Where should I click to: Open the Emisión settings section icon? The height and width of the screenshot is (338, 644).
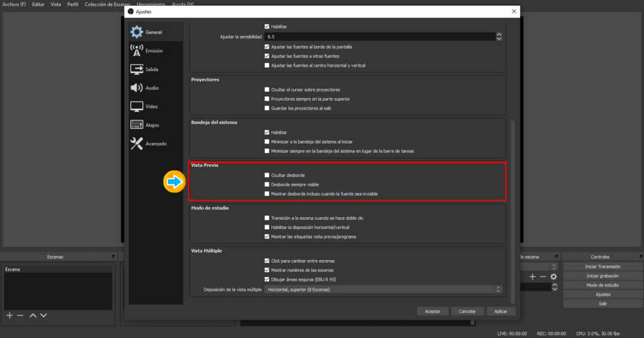click(x=136, y=50)
